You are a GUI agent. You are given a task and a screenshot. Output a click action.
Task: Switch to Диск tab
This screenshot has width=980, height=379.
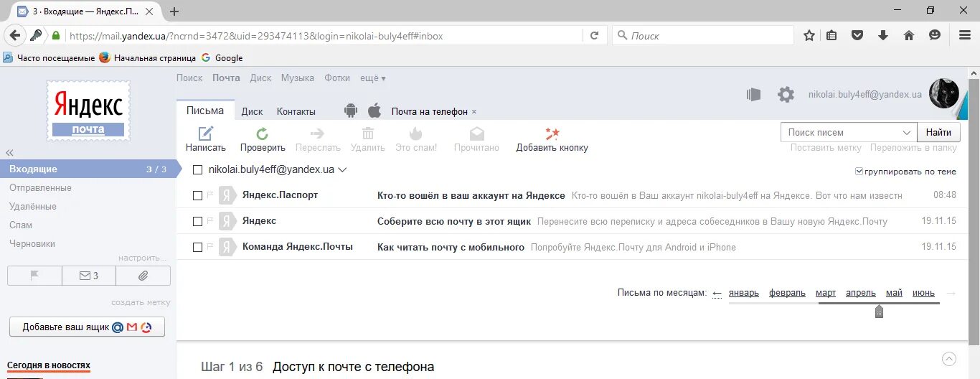(x=252, y=111)
